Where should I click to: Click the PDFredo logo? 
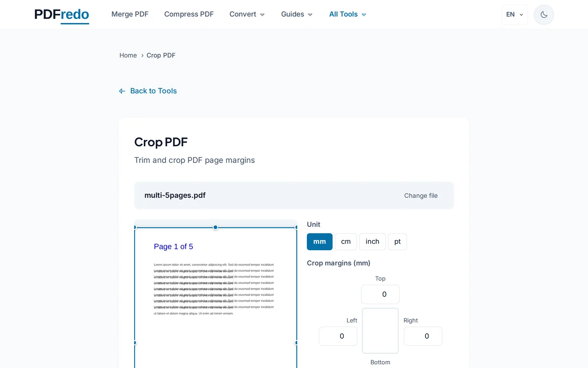coord(61,14)
